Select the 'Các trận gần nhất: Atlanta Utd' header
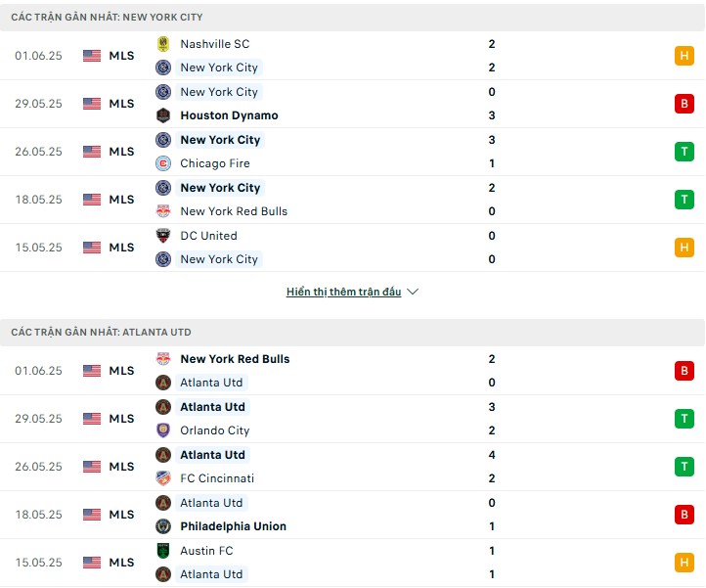Viewport: 706px width, 588px height. (x=102, y=333)
